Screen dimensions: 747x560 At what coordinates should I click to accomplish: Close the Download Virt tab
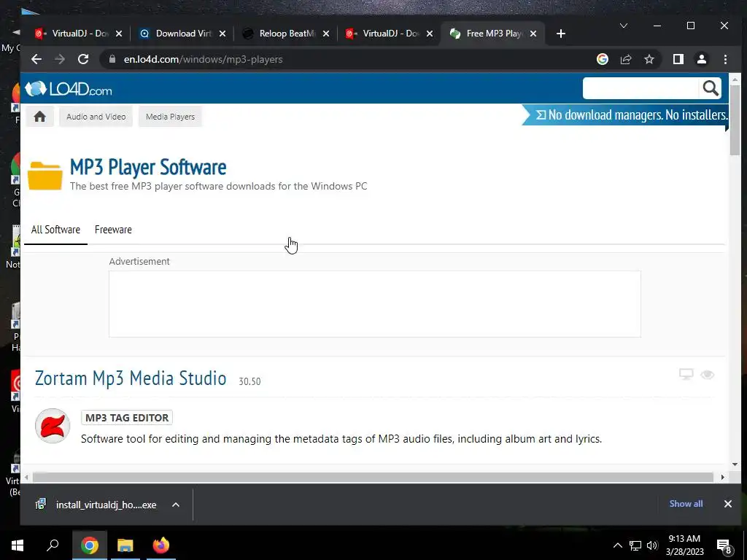click(222, 34)
